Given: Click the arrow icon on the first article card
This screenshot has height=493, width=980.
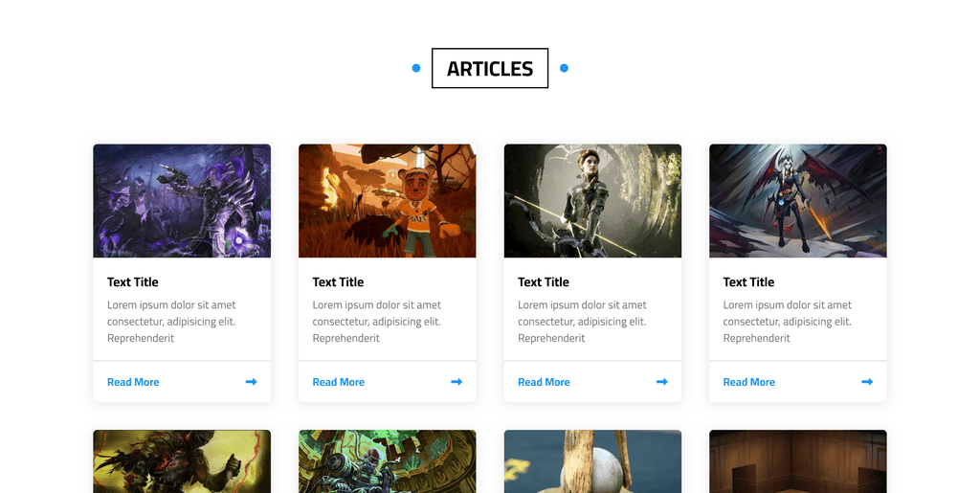Looking at the screenshot, I should click(252, 382).
